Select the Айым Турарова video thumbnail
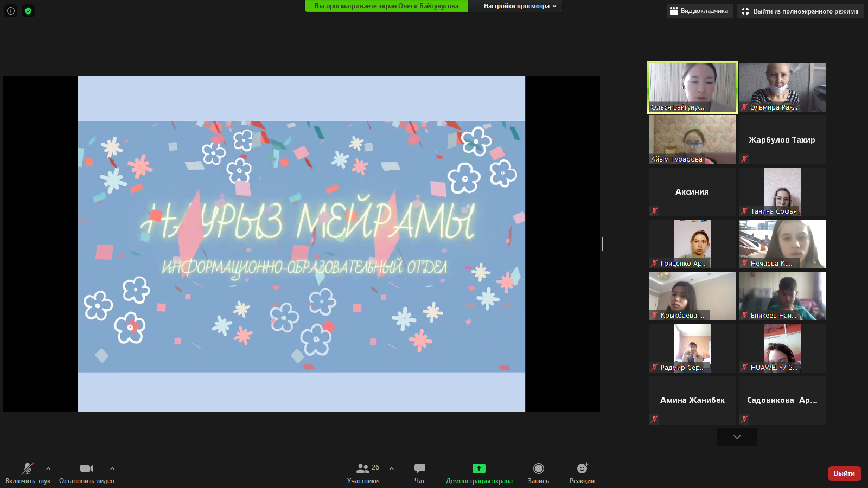The height and width of the screenshot is (488, 868). click(692, 140)
